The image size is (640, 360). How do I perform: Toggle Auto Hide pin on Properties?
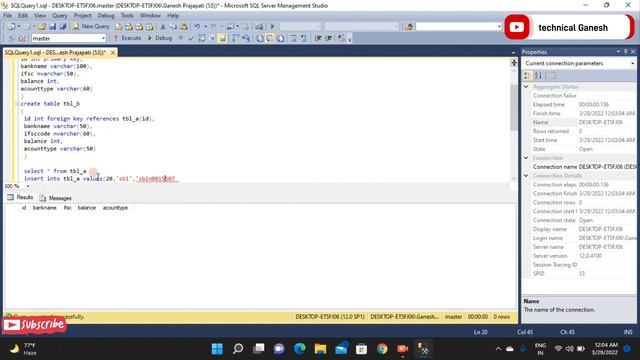625,51
